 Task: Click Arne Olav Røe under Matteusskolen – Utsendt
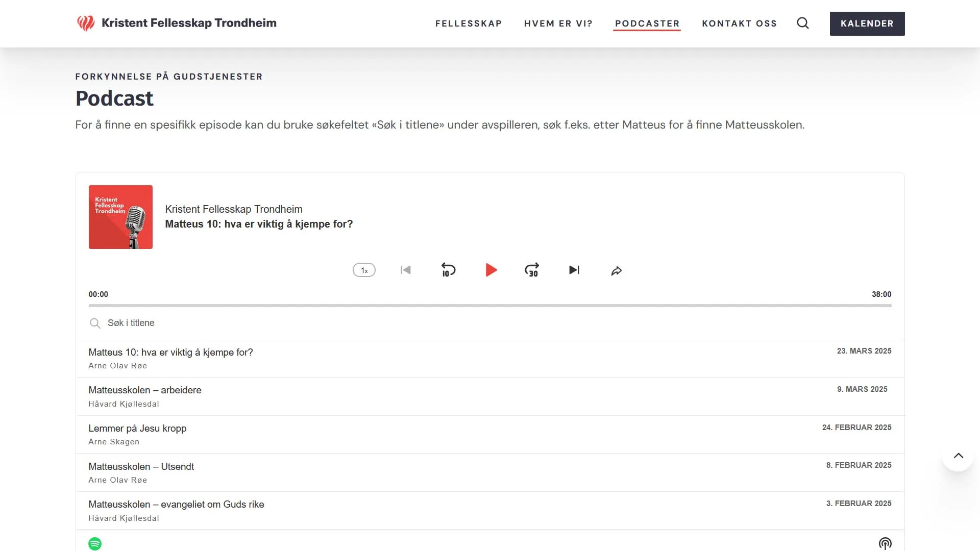[117, 480]
